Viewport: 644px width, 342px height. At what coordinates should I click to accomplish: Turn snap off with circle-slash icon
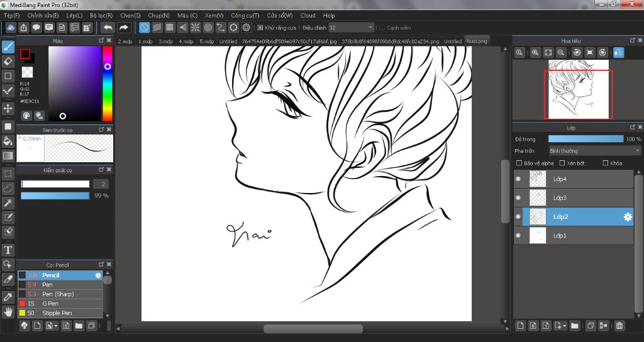(144, 28)
